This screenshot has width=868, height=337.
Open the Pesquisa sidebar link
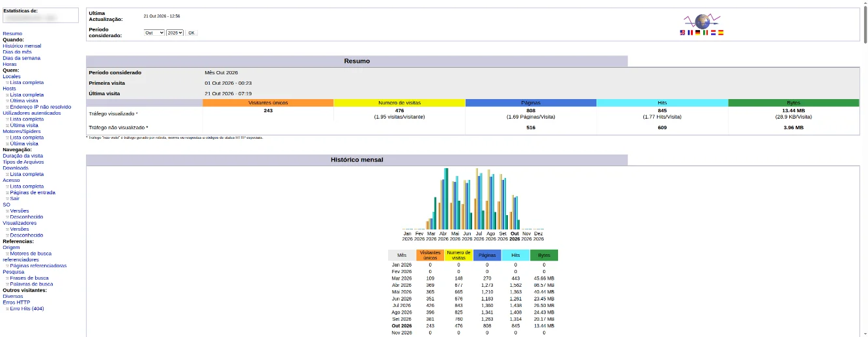point(13,272)
